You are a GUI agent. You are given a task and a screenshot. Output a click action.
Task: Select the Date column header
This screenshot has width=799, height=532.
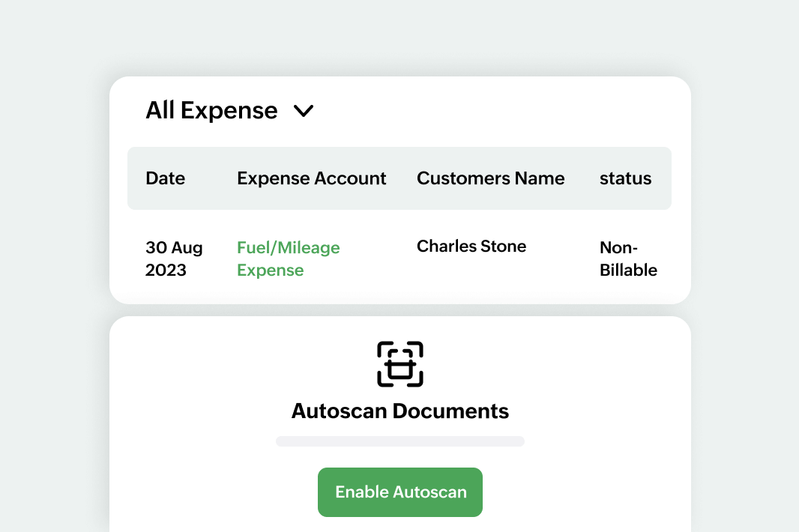pyautogui.click(x=165, y=178)
